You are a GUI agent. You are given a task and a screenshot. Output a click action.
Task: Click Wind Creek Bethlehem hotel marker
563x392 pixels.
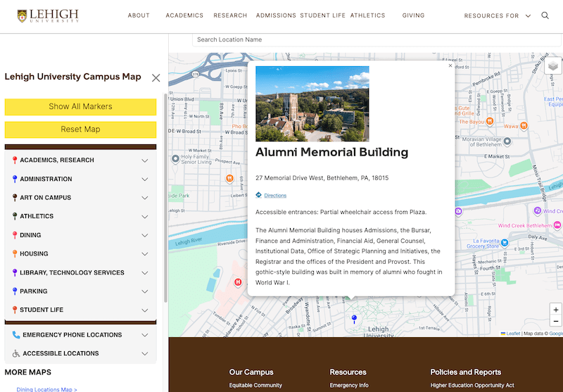(557, 225)
